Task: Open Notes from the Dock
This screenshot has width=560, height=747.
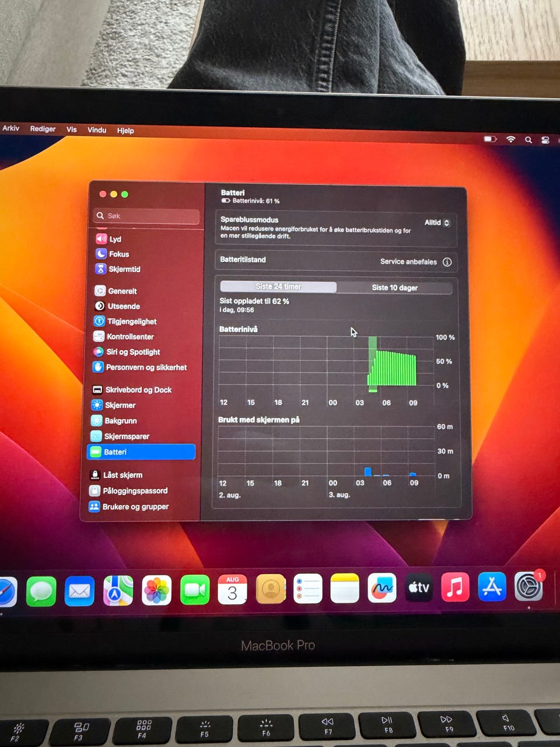Action: [345, 588]
